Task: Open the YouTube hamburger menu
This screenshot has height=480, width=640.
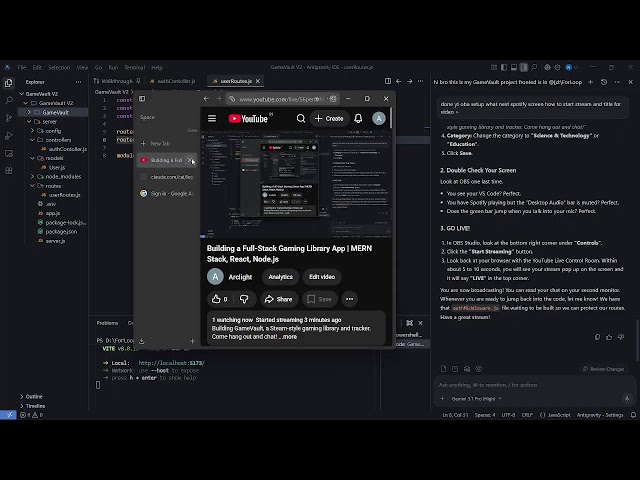Action: (212, 118)
